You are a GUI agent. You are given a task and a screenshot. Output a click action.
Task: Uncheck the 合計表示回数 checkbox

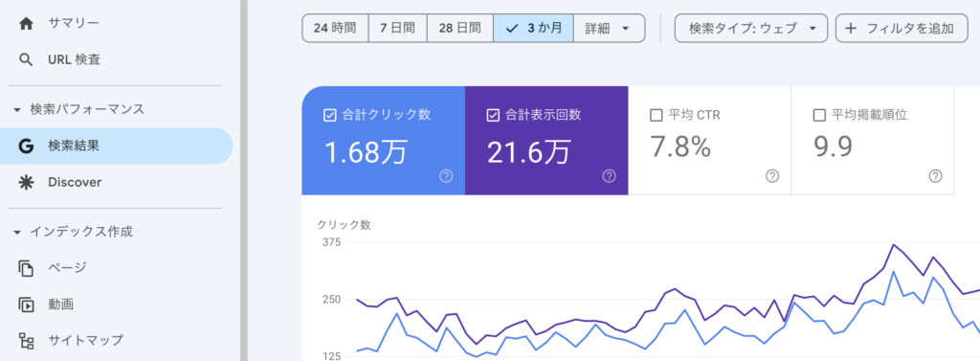pyautogui.click(x=493, y=115)
